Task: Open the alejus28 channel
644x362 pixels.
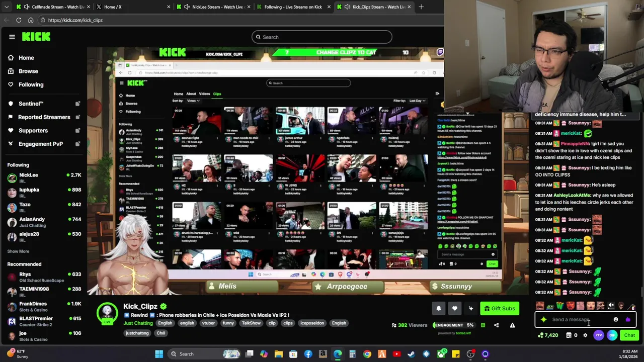Action: click(44, 237)
